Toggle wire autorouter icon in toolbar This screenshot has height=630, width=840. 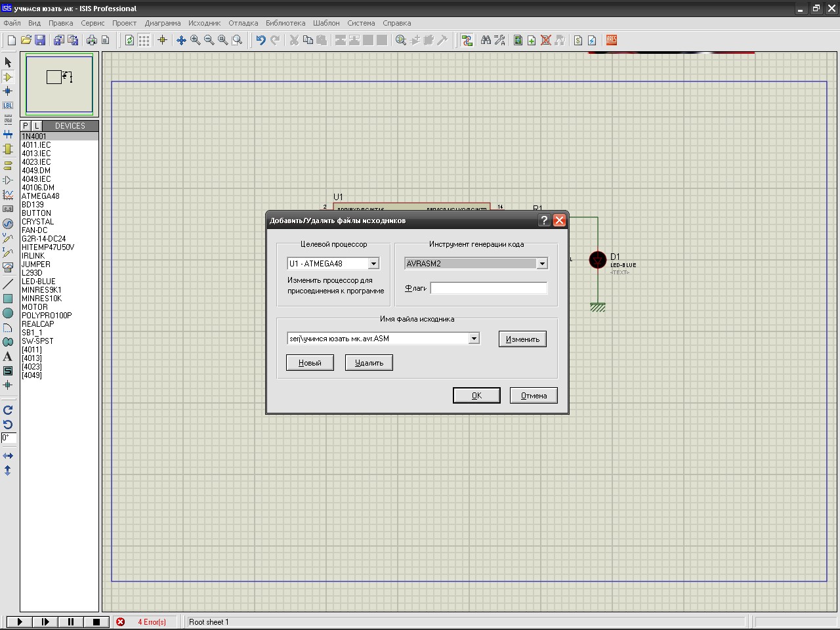467,40
